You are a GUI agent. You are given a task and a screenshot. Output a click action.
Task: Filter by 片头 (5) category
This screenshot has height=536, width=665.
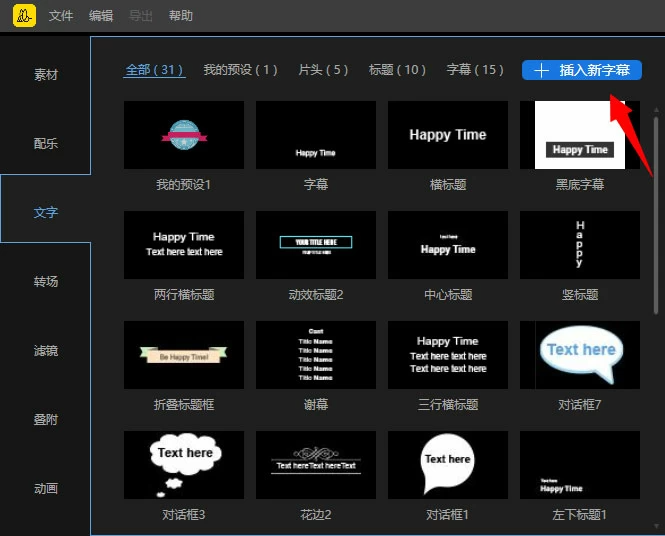pos(323,70)
